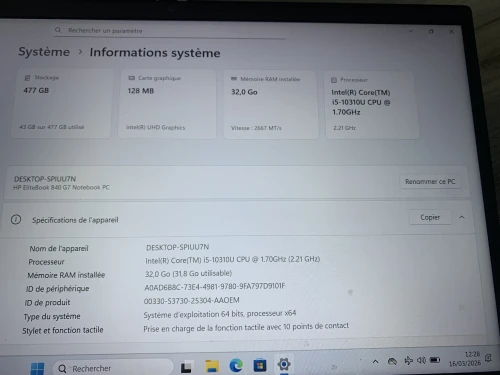This screenshot has height=375, width=500.
Task: Click the Renommer ce PC button
Action: [x=430, y=182]
